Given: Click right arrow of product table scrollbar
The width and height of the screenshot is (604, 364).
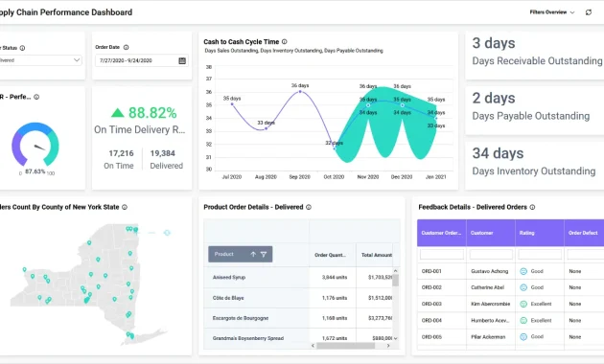Looking at the screenshot, I should tap(388, 346).
